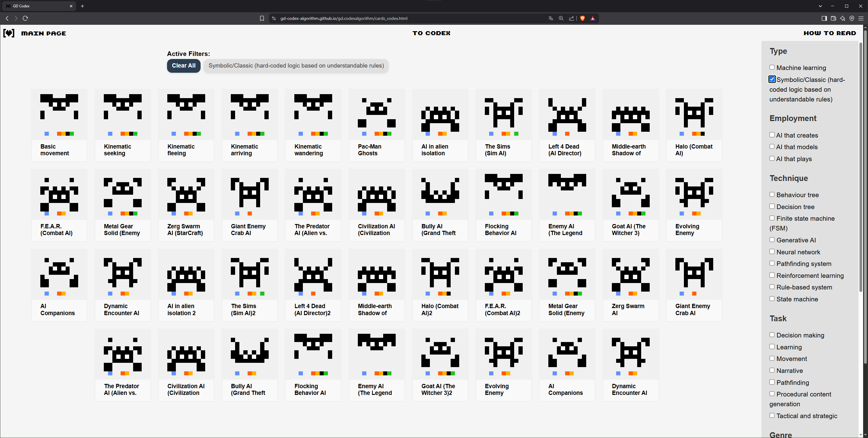The image size is (868, 438).
Task: Open the Halo (Combat AI) card
Action: pos(694,125)
